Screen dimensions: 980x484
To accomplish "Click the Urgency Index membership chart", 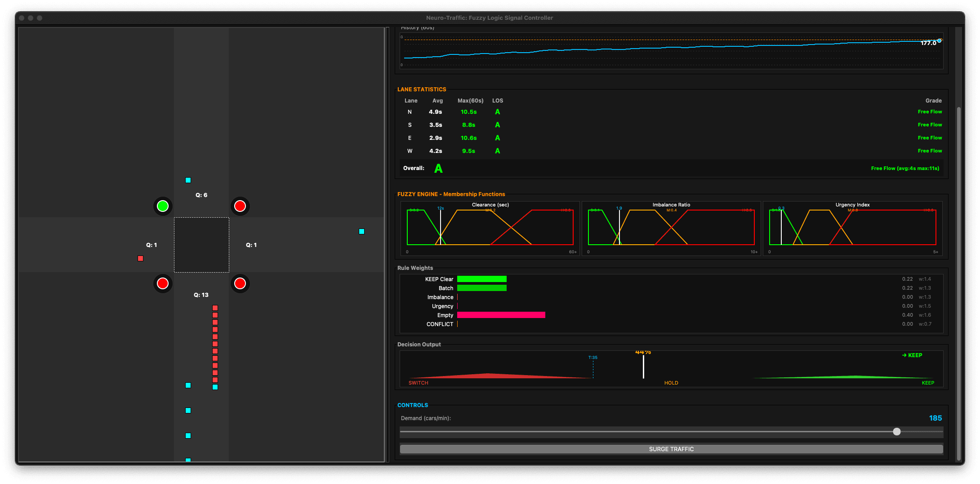I will (852, 229).
